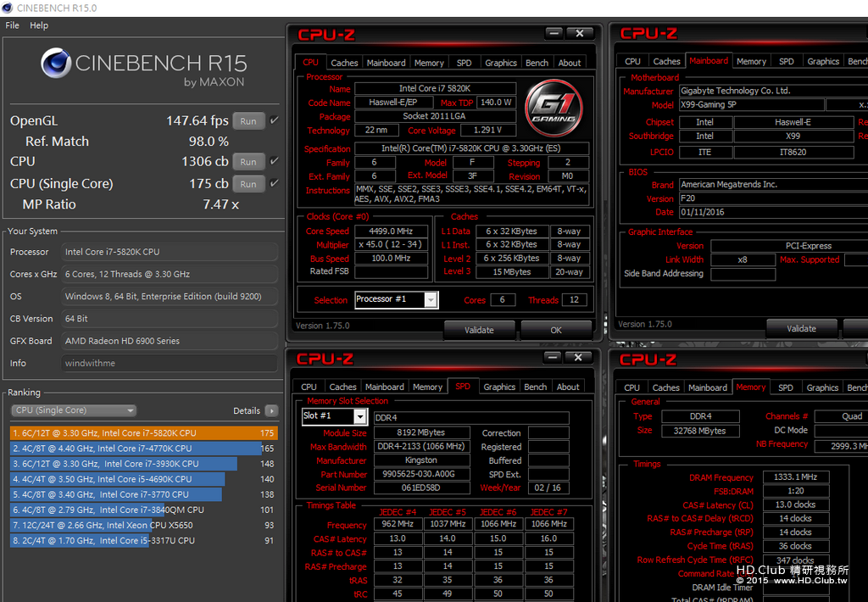The height and width of the screenshot is (602, 868).
Task: Open the Details arrow button in Ranking
Action: coord(271,410)
